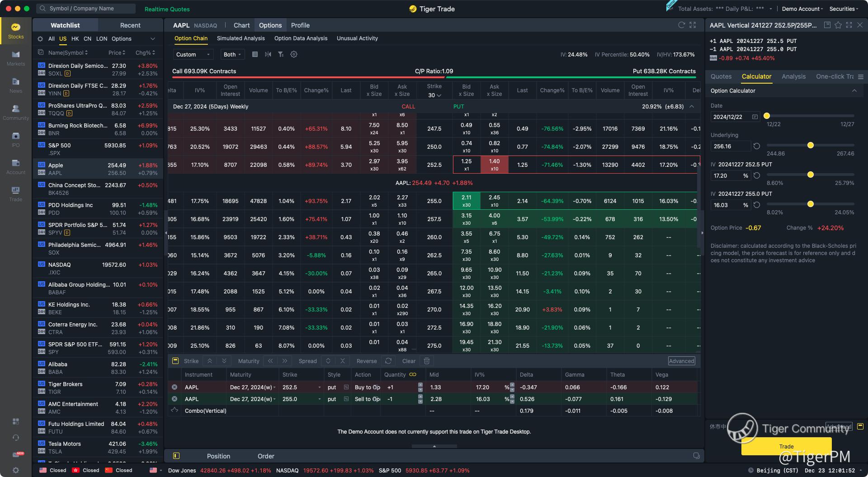Image resolution: width=868 pixels, height=477 pixels.
Task: Toggle Advanced mode in strategy builder
Action: pyautogui.click(x=681, y=361)
